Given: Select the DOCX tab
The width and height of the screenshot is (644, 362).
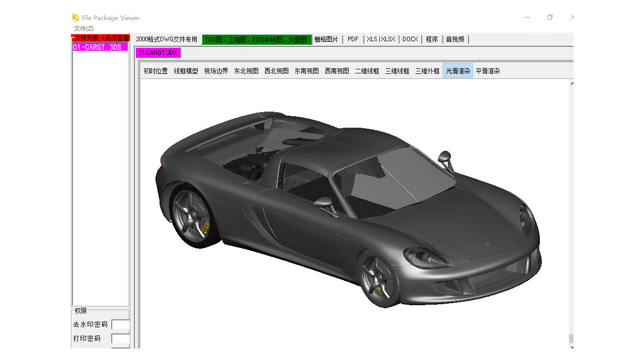Looking at the screenshot, I should (x=410, y=39).
